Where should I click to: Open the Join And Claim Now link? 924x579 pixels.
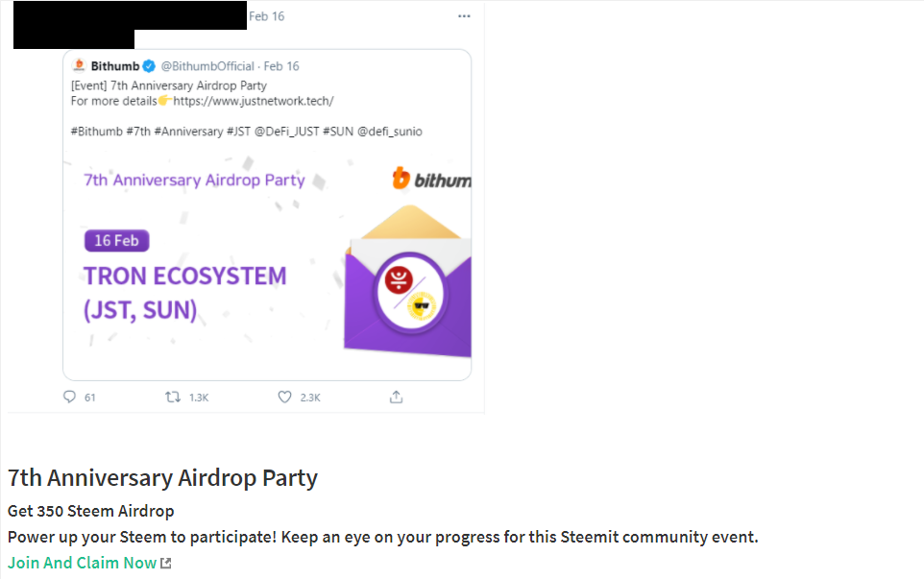pos(82,563)
